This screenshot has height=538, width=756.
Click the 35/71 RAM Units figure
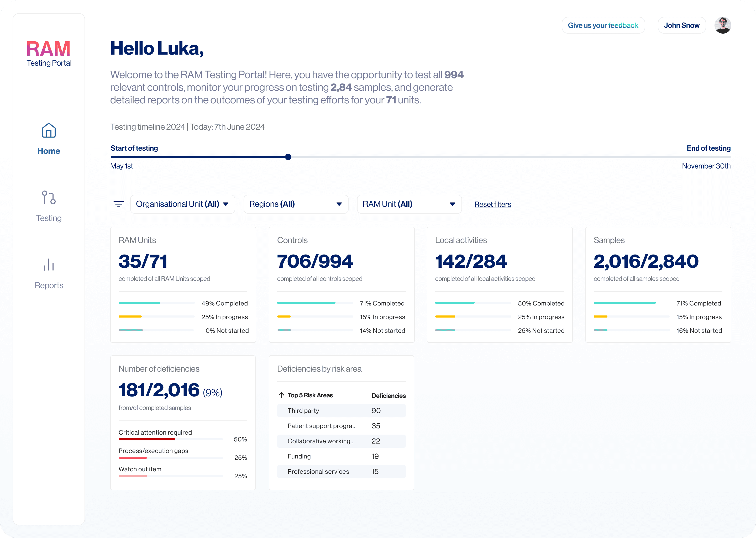pyautogui.click(x=143, y=261)
